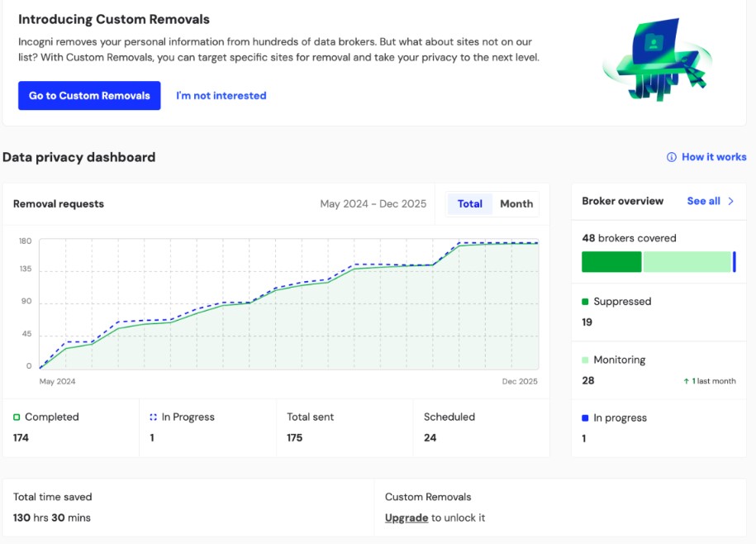The width and height of the screenshot is (756, 544).
Task: Click the light-green Monitoring legend square
Action: pyautogui.click(x=586, y=360)
